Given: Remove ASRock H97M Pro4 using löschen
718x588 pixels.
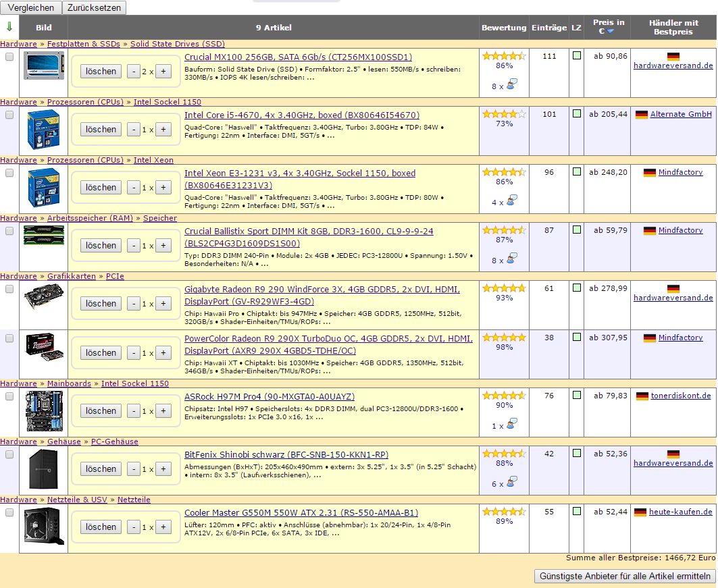Looking at the screenshot, I should point(101,410).
